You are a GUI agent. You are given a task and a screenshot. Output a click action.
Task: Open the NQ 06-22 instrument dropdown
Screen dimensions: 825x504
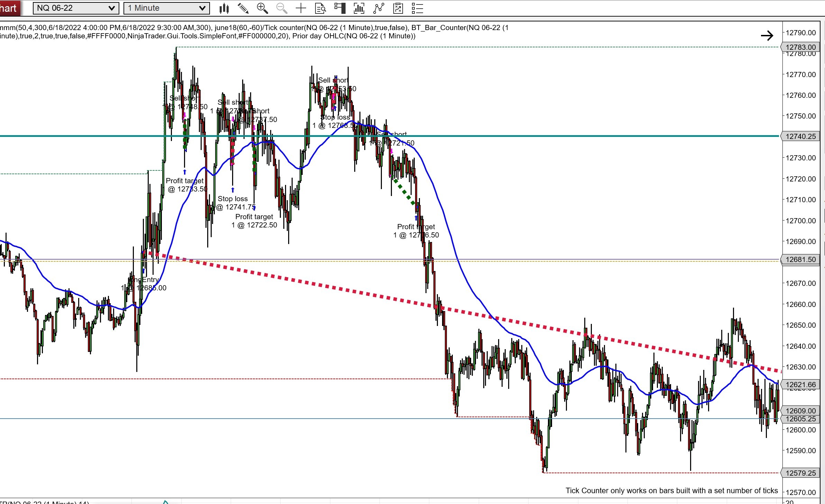76,8
